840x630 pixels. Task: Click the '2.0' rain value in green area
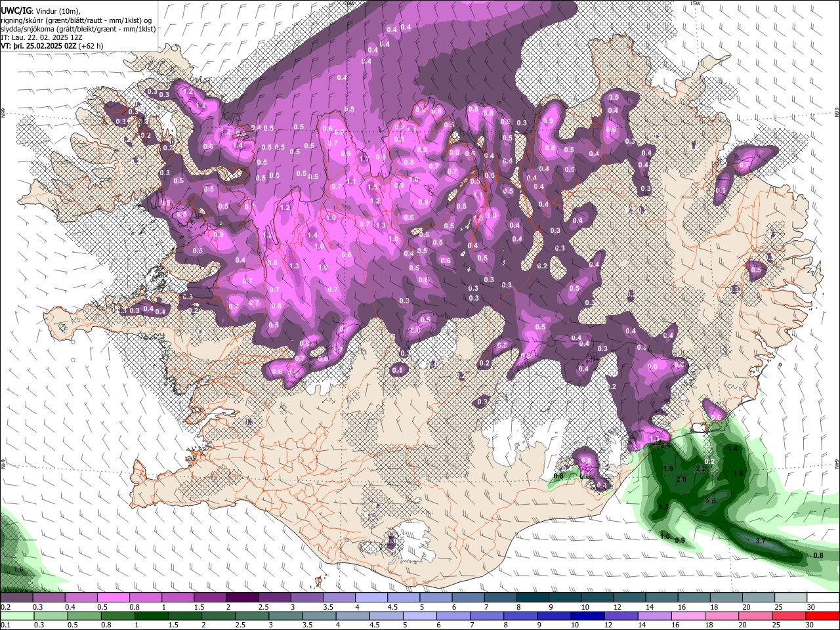tap(681, 480)
